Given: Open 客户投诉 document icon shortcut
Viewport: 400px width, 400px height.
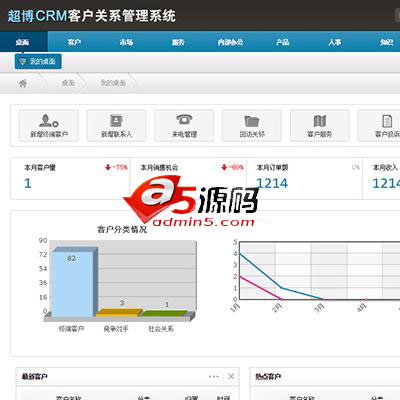Looking at the screenshot, I should (x=379, y=126).
